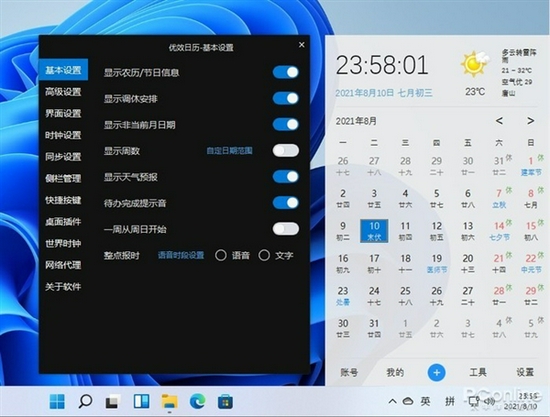Click 2021年8月 month header
Screen dimensions: 550x417
(356, 121)
